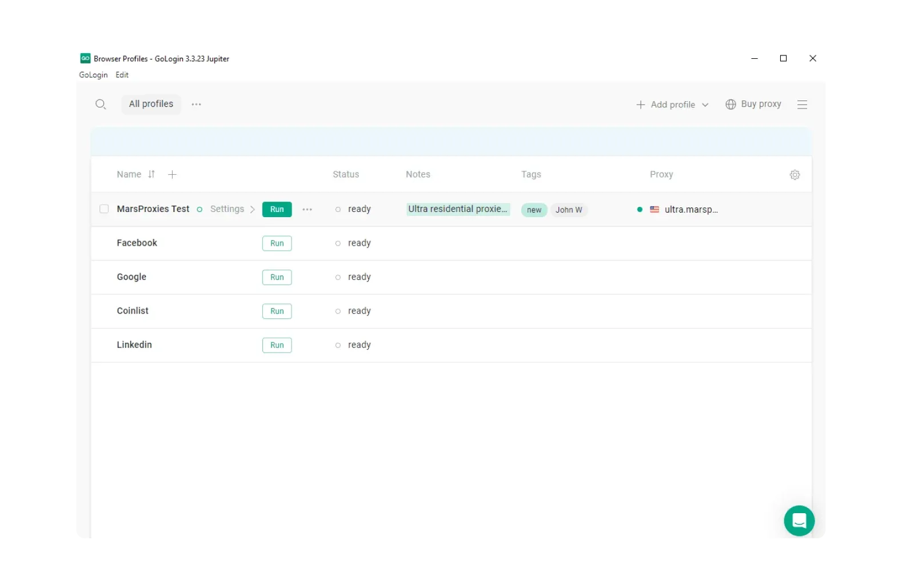Click ready status in Facebook row
The image size is (902, 588).
pos(359,243)
